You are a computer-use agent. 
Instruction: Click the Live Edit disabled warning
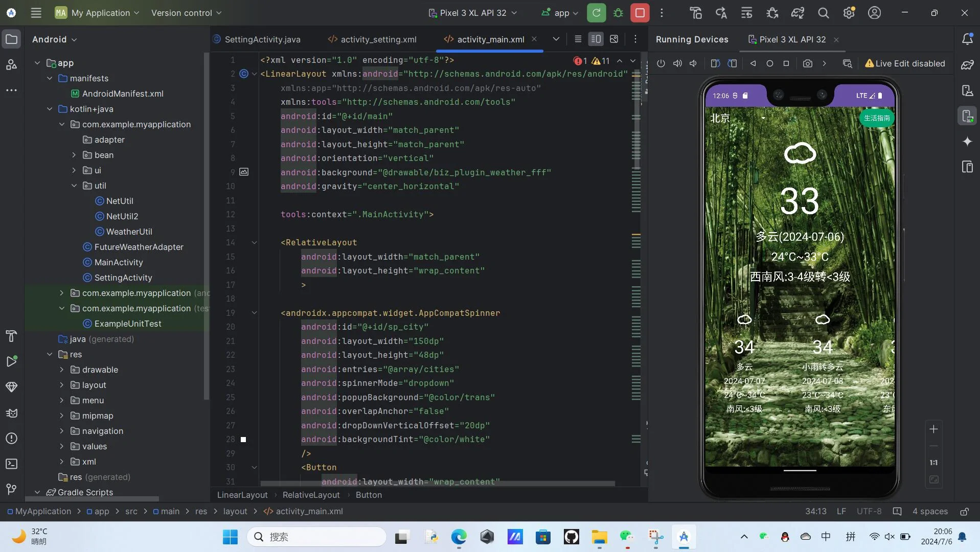point(904,63)
